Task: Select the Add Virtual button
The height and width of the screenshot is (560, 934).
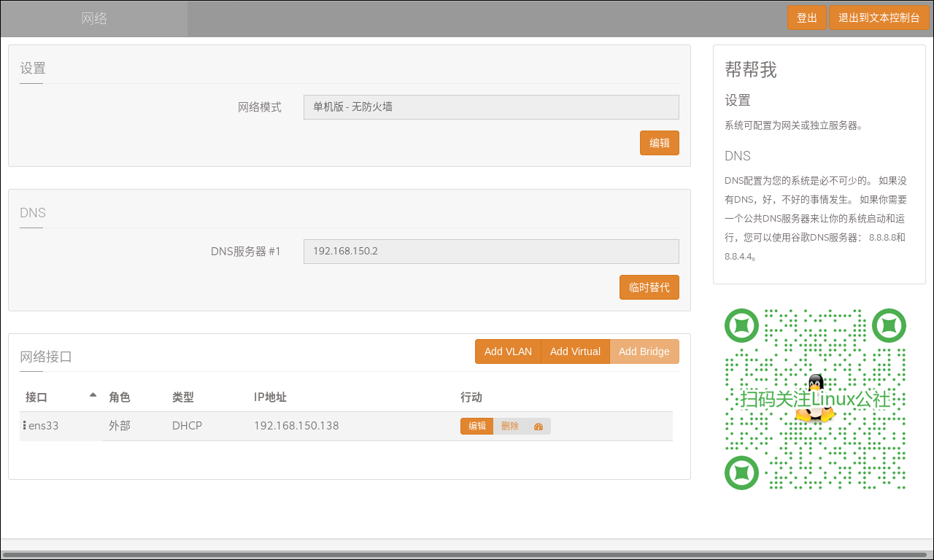Action: click(575, 351)
